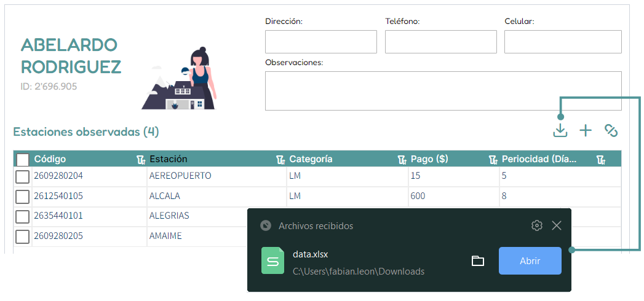The image size is (644, 301).
Task: Click periodicity value 8
Action: point(504,196)
